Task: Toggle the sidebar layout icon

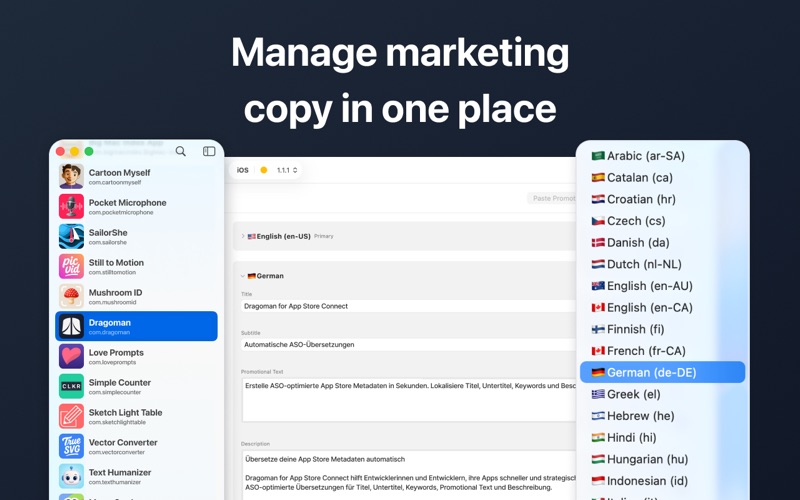Action: 209,151
